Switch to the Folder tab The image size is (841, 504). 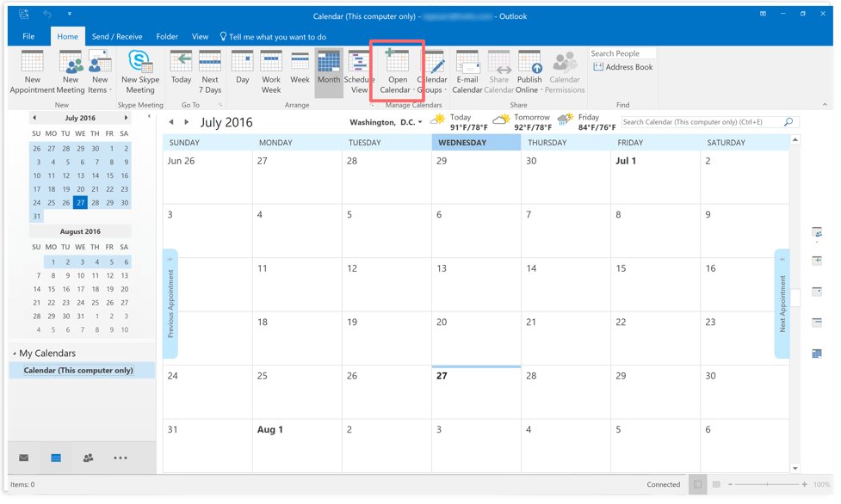click(167, 36)
